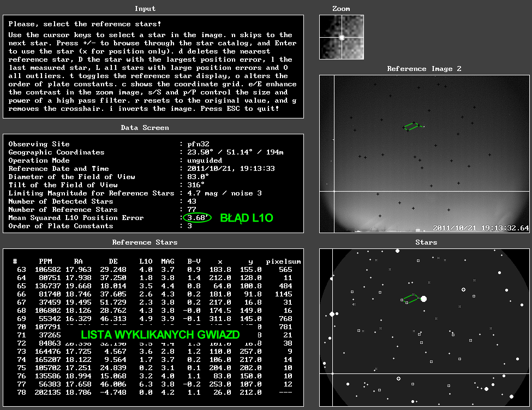
Task: Click 'Please, select the reference stars!' prompt
Action: pos(85,24)
